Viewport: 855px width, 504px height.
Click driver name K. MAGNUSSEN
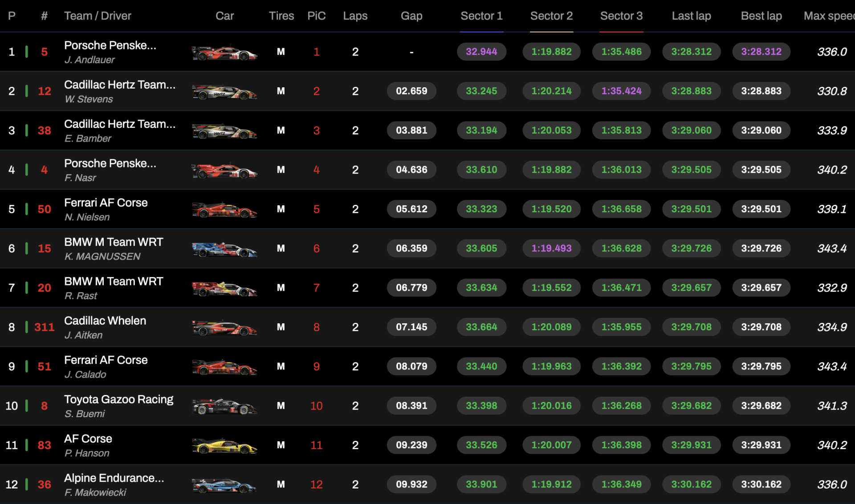(102, 256)
